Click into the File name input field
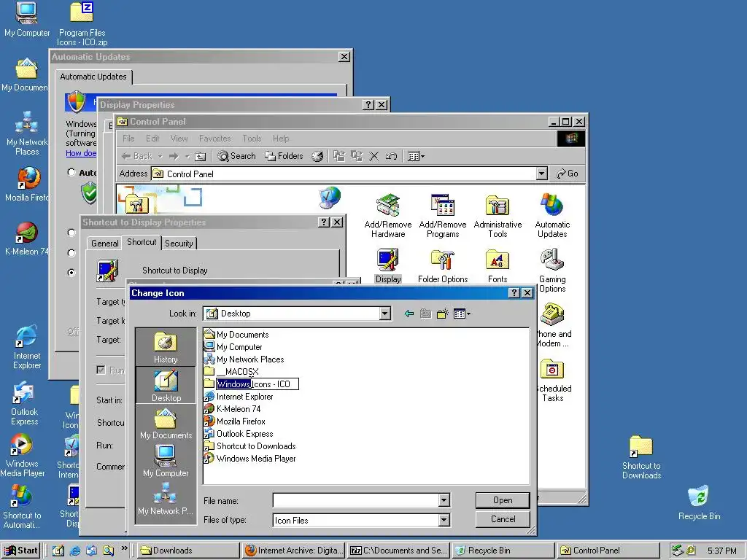This screenshot has width=747, height=560. click(356, 500)
